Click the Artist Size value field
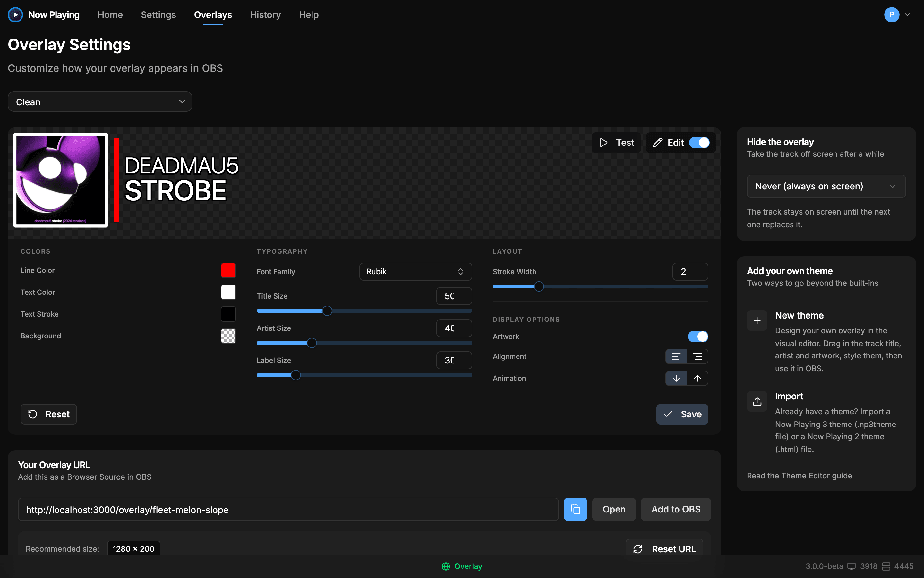The width and height of the screenshot is (924, 578). pyautogui.click(x=454, y=328)
